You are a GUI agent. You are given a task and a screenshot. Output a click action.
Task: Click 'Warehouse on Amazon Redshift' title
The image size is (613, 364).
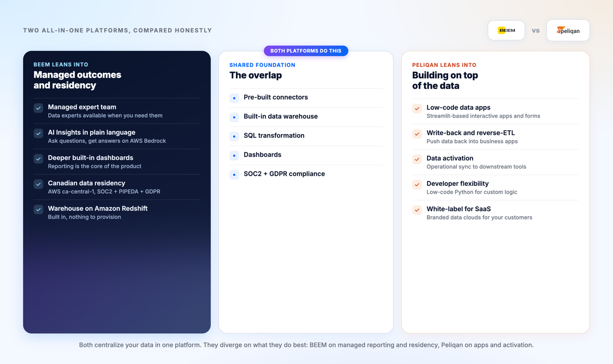[98, 209]
